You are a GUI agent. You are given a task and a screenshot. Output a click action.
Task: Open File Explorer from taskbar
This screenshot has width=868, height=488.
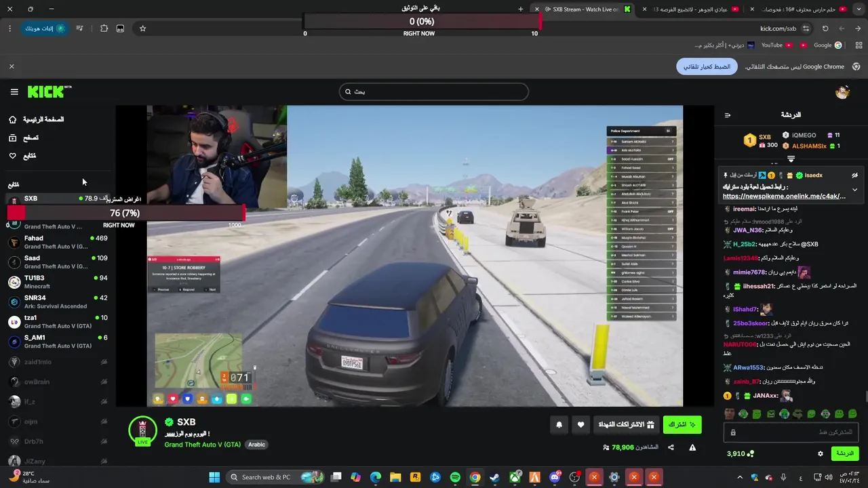coord(395,477)
